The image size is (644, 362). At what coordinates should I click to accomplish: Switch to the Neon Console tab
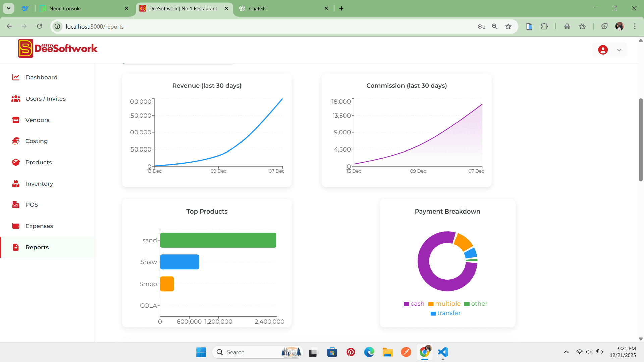(x=65, y=9)
